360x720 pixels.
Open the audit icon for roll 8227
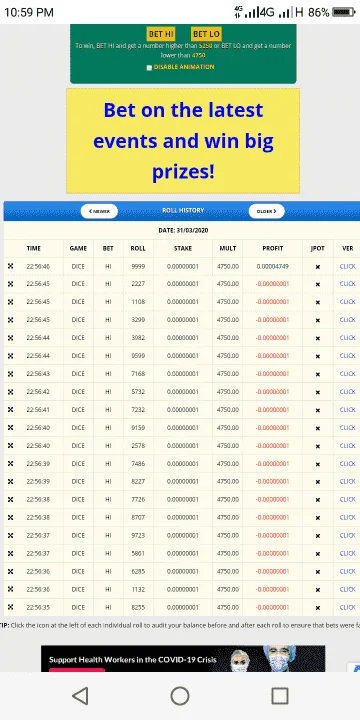(10, 481)
